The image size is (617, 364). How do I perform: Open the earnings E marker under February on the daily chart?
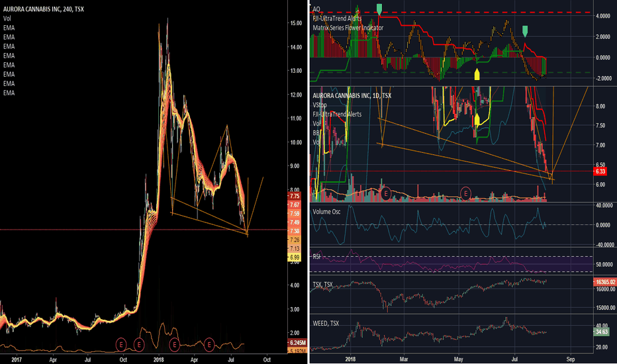386,193
